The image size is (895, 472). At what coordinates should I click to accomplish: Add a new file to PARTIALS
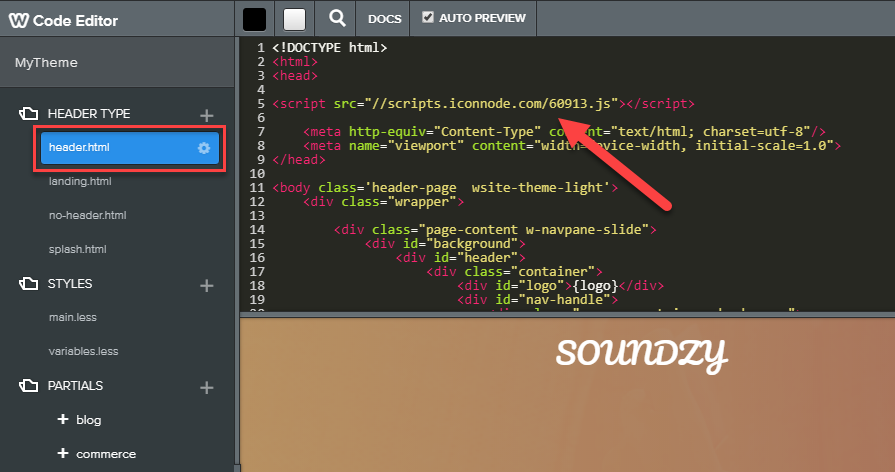(207, 388)
